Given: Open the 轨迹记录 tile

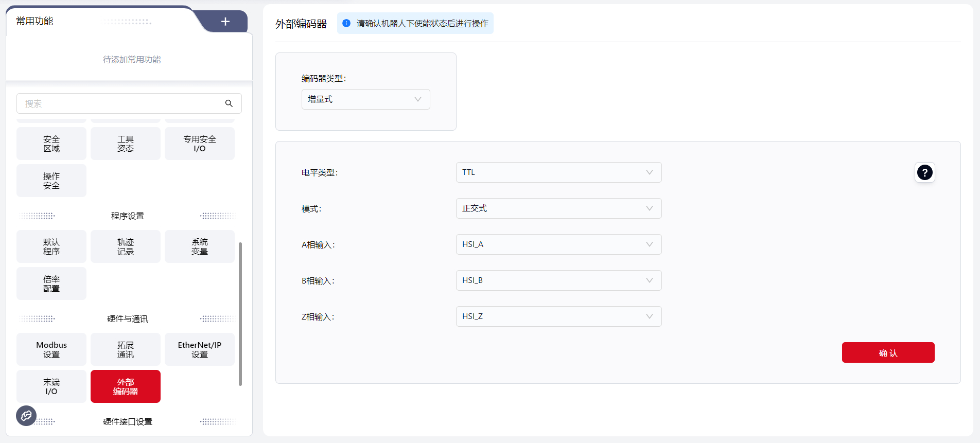Looking at the screenshot, I should 126,246.
